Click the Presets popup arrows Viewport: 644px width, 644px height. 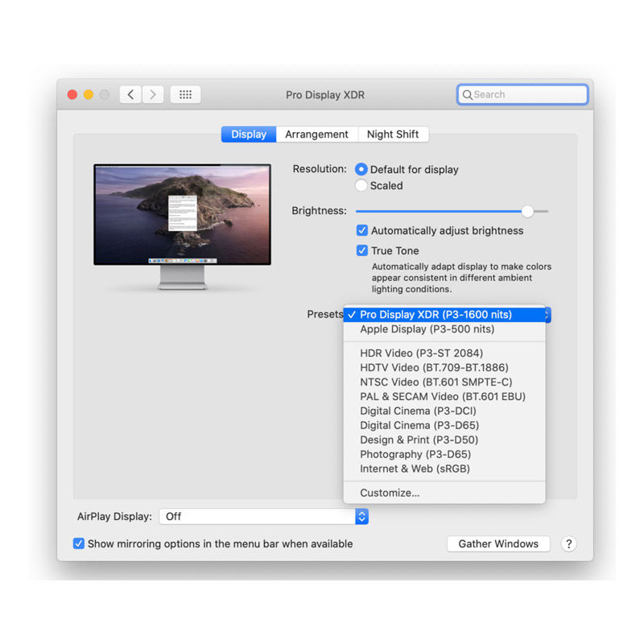coord(547,315)
